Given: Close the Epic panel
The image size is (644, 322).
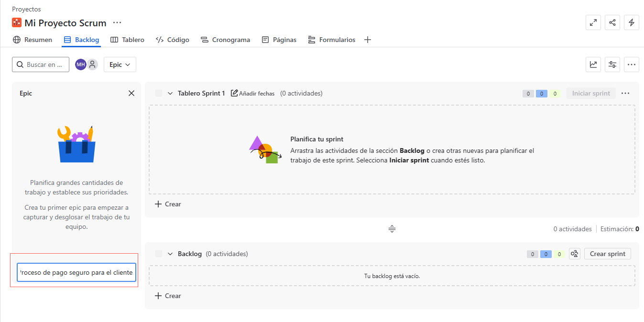Looking at the screenshot, I should tap(131, 93).
